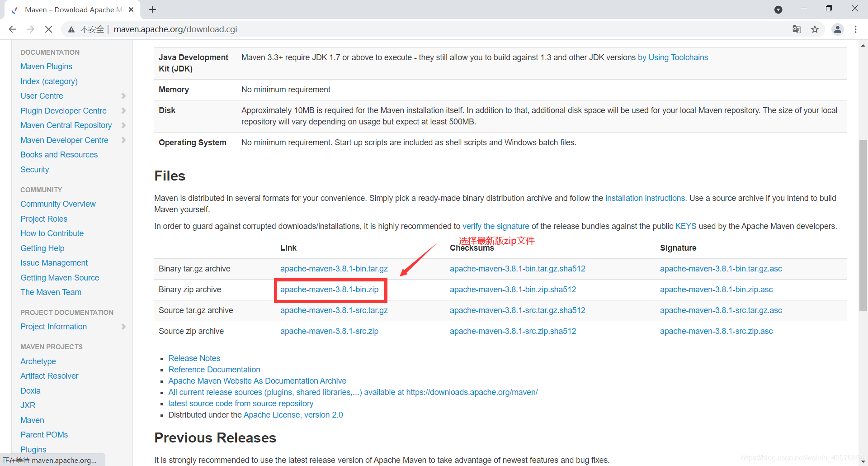Open the Maven Plugins sidebar link

tap(46, 67)
